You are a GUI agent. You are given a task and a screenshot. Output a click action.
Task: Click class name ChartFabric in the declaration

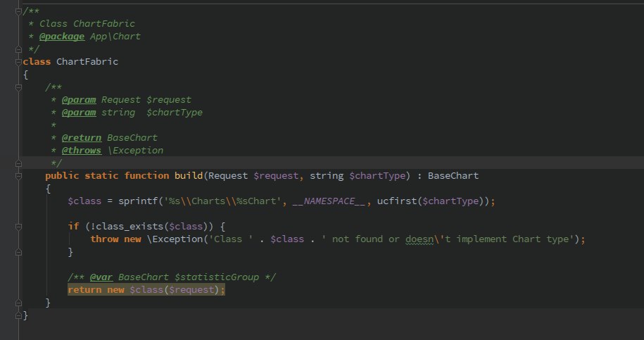click(87, 62)
